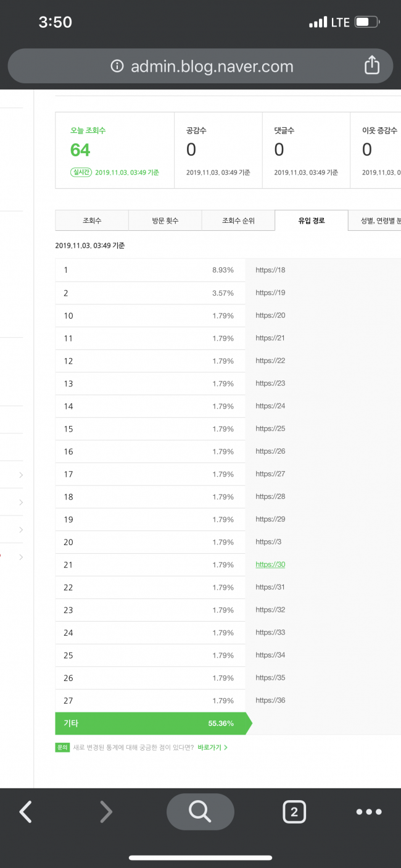Image resolution: width=401 pixels, height=868 pixels.
Task: Select the 오늘 조회수 64 card
Action: click(115, 150)
